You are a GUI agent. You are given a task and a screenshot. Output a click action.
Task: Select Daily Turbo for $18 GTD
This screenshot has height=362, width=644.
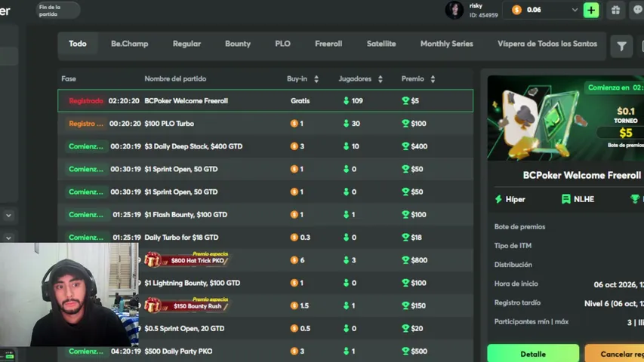[x=265, y=238]
